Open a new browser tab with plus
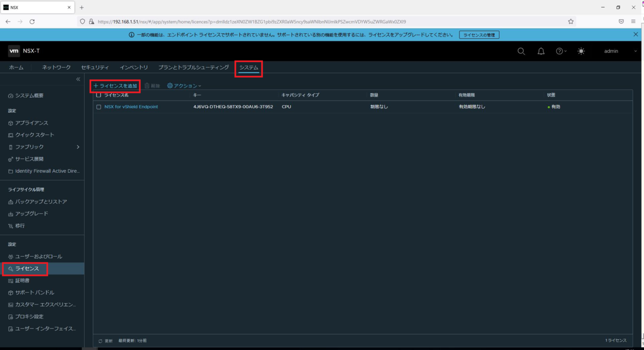The image size is (644, 350). [82, 8]
